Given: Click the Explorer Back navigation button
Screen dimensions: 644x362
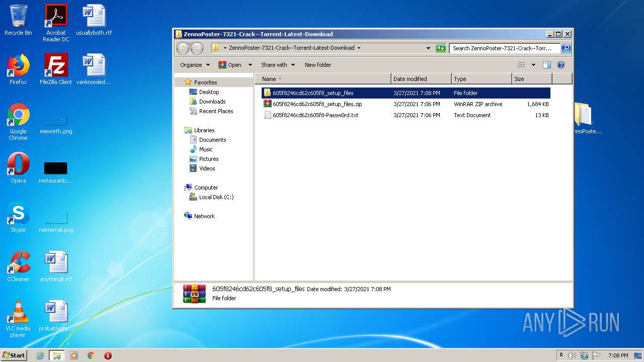Looking at the screenshot, I should [x=183, y=48].
